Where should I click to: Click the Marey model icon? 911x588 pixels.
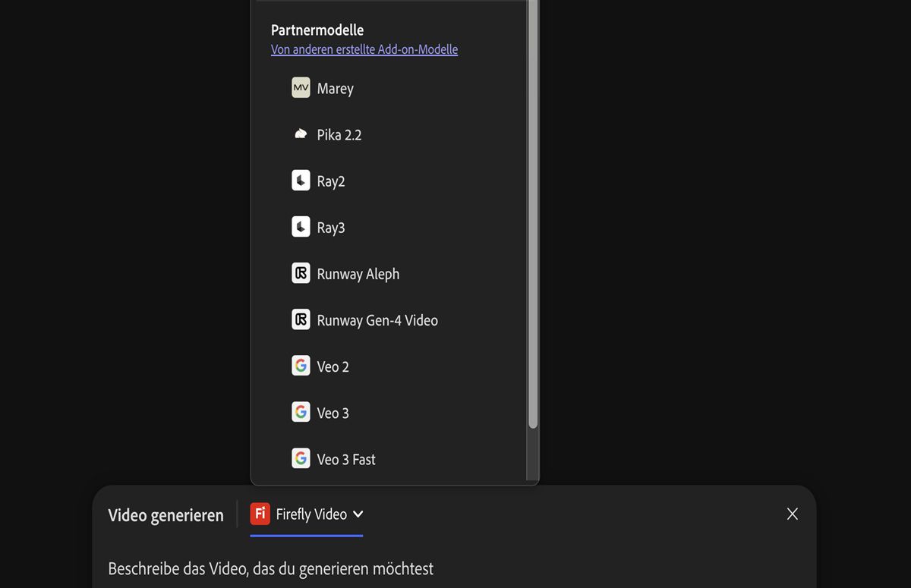coord(301,88)
